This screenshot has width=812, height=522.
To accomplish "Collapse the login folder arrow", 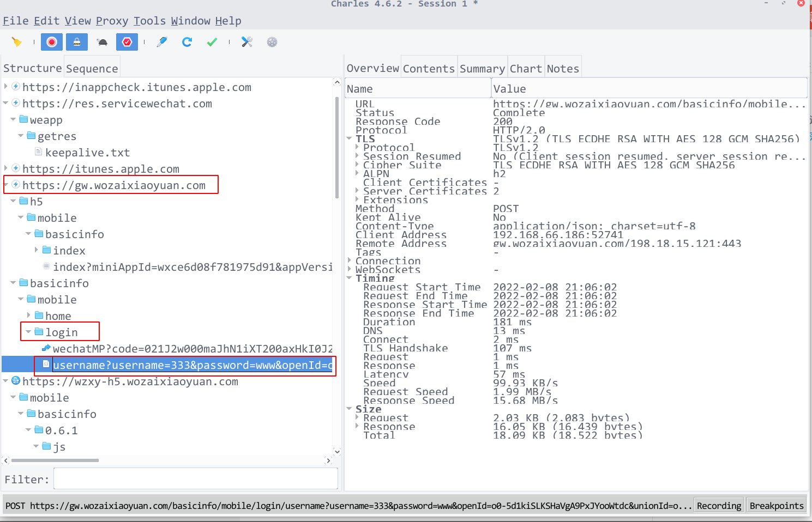I will pyautogui.click(x=28, y=331).
